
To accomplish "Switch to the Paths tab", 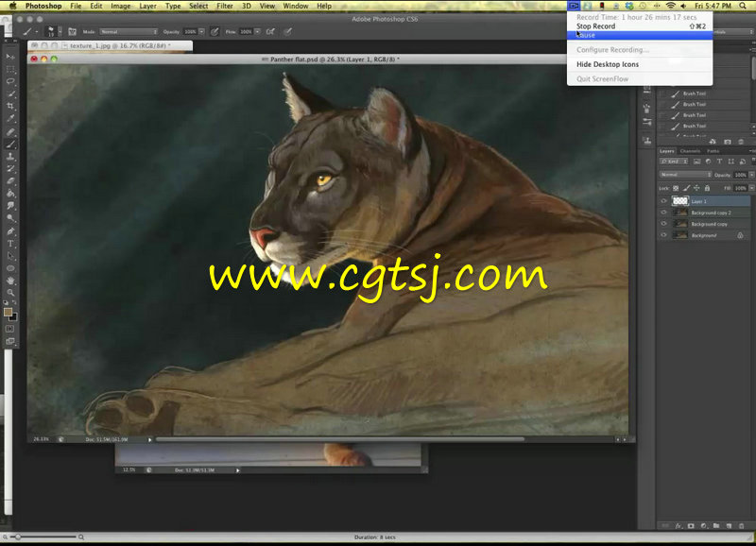I will tap(713, 151).
